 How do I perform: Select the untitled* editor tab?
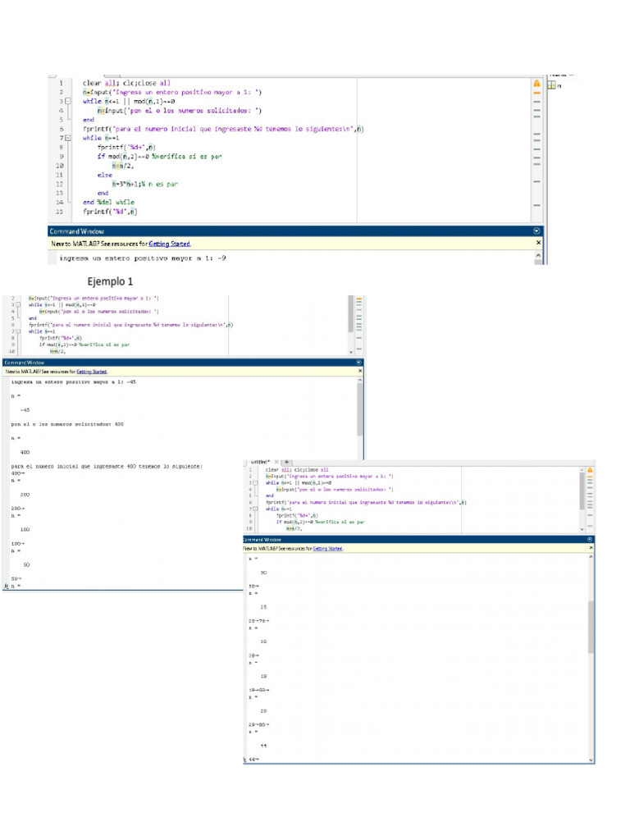260,462
